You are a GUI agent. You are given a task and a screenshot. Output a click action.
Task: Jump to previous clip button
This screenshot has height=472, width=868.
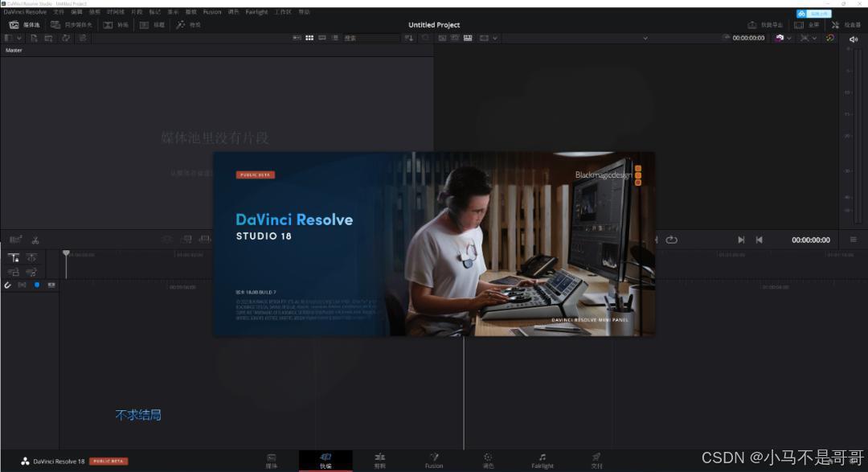click(x=759, y=240)
